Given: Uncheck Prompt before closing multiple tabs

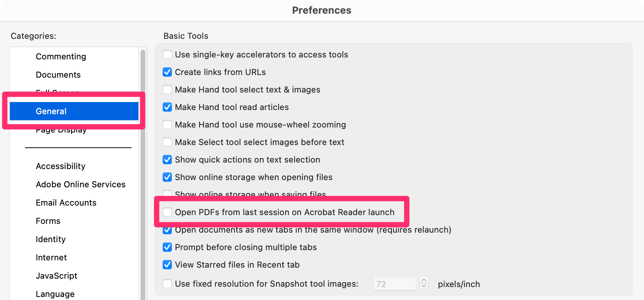Looking at the screenshot, I should click(x=167, y=247).
